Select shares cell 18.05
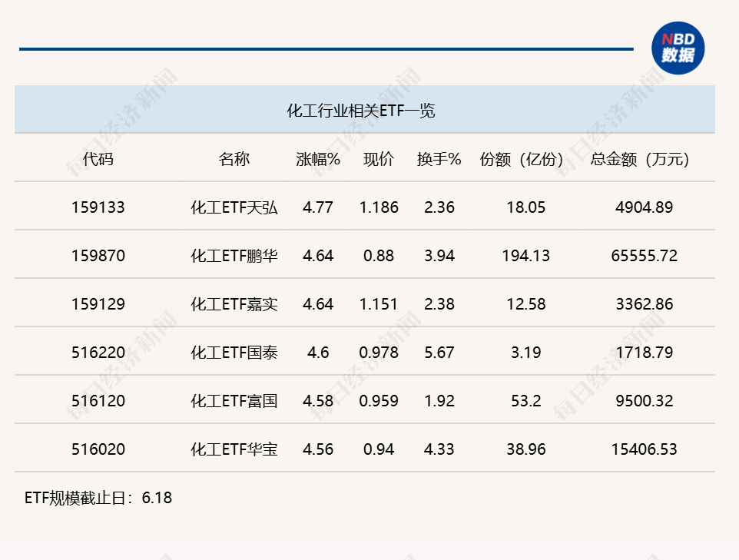739x560 pixels. click(x=526, y=207)
